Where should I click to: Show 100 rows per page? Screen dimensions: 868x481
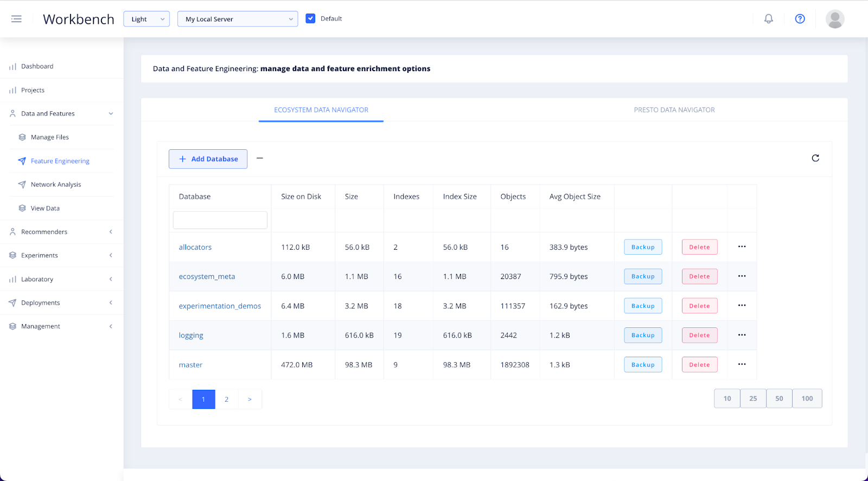[x=807, y=398]
